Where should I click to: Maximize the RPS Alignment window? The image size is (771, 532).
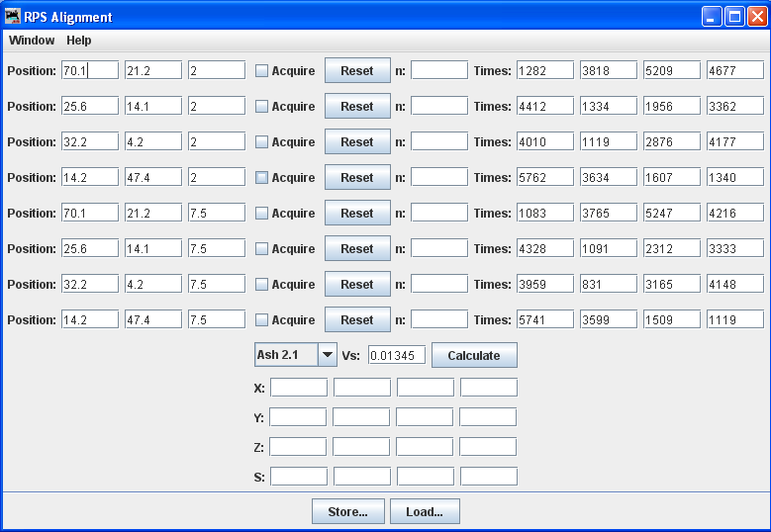point(735,16)
